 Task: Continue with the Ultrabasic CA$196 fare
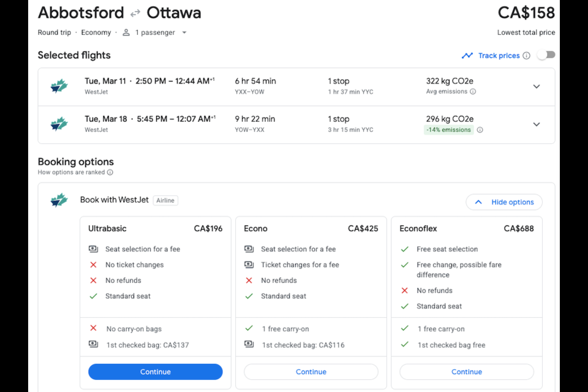tap(155, 372)
